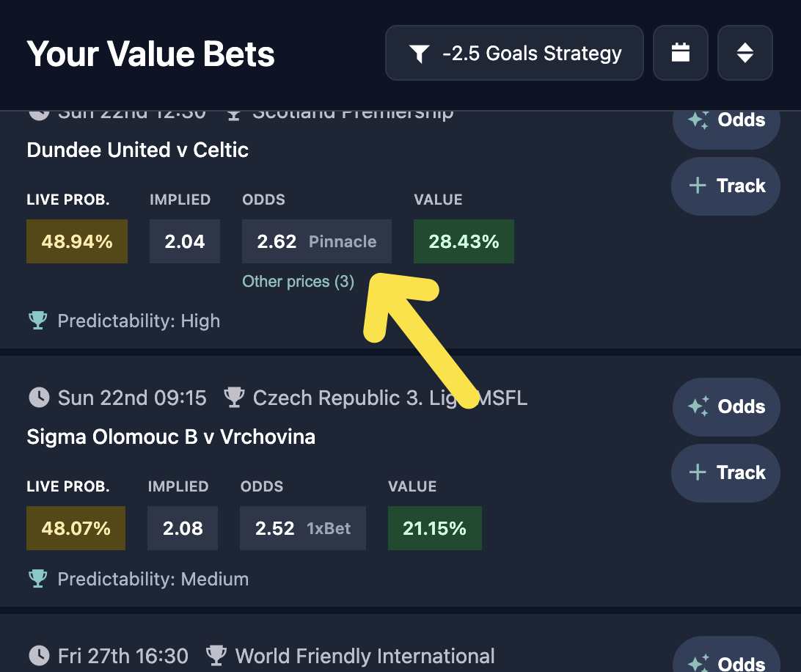Track the Sigma Olomouc B v Vrchovina bet
Screen dimensions: 801x672
(725, 472)
